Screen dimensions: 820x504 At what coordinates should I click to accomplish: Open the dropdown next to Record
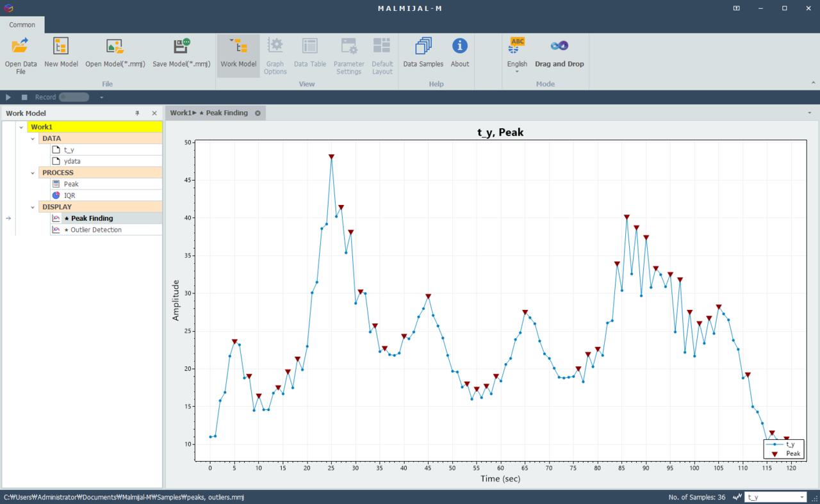tap(102, 97)
